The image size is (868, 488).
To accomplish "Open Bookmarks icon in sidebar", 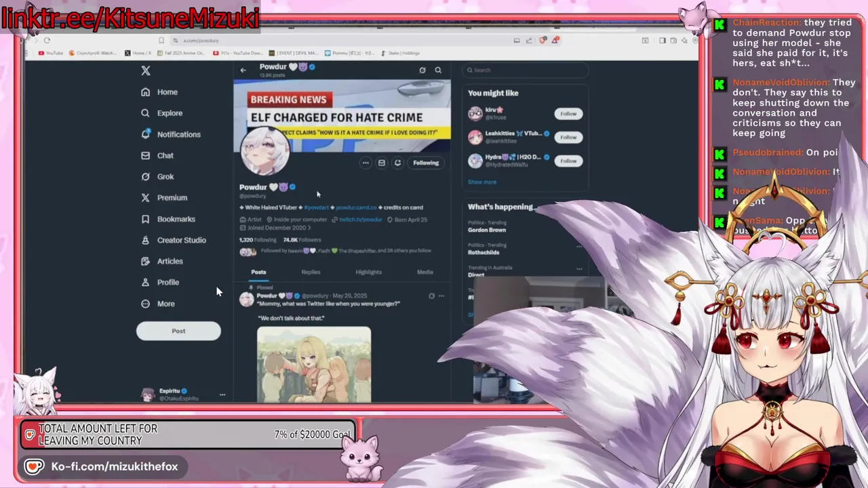I will point(145,219).
